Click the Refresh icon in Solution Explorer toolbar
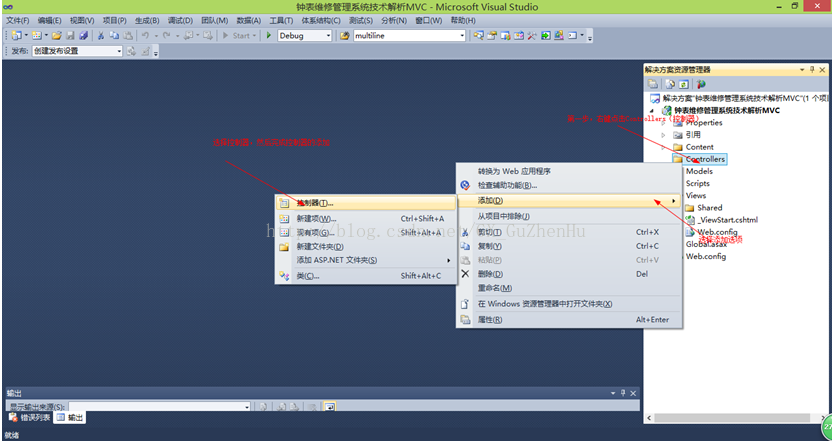 [684, 84]
